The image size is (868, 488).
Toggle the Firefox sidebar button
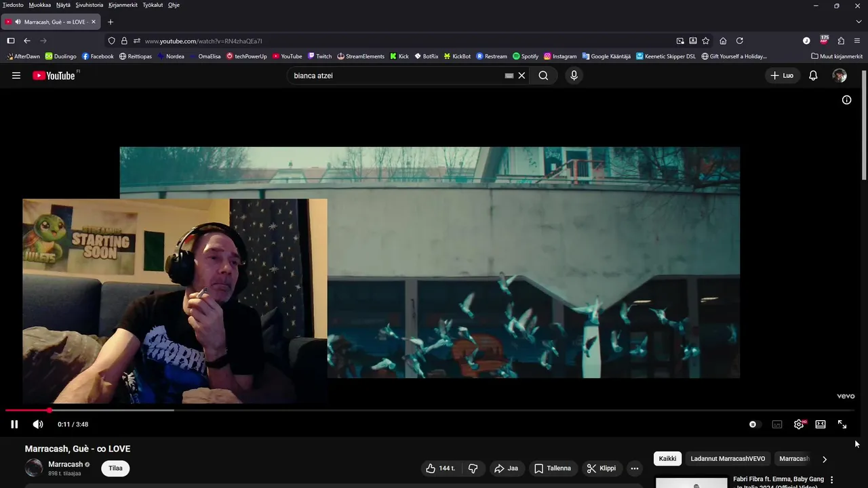[11, 41]
